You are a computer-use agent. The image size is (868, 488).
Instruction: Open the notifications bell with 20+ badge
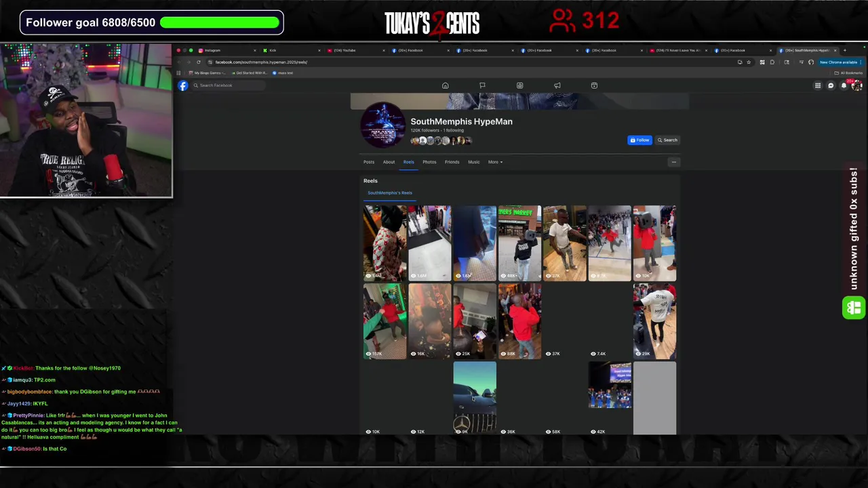(844, 85)
